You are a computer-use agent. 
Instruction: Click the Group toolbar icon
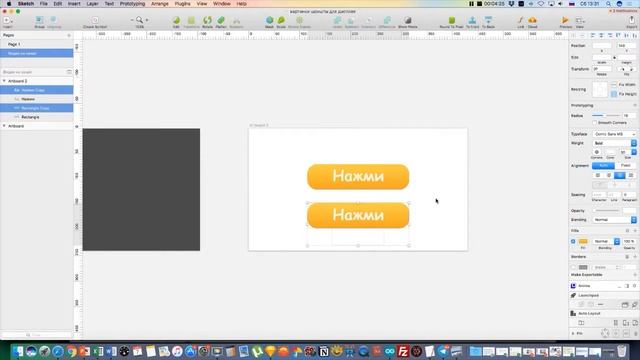[39, 21]
